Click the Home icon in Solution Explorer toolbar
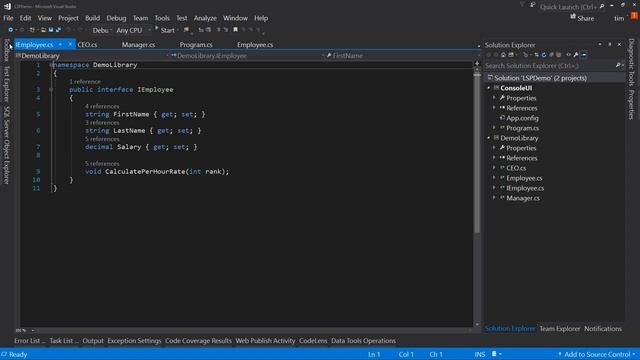Screen dimensions: 640x360 503,55
